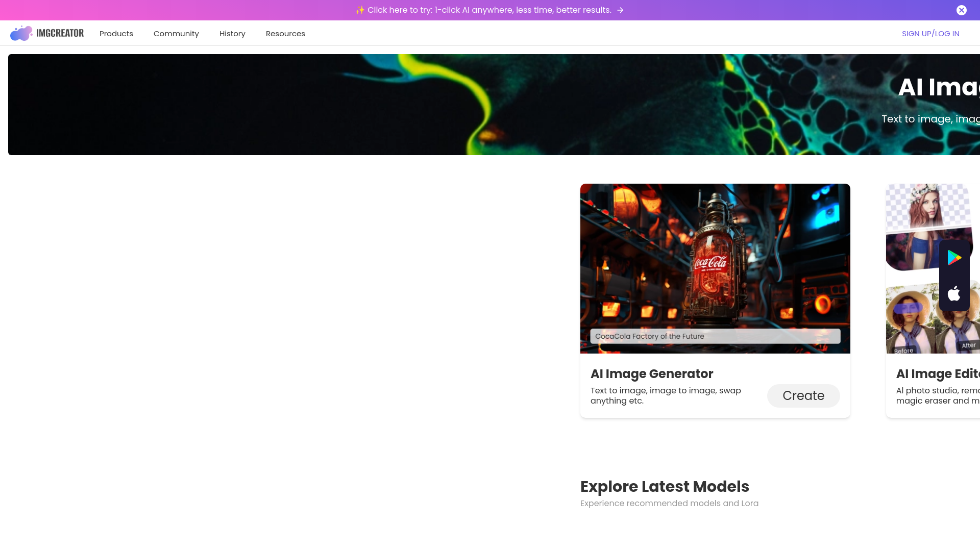Click the Explore Latest Models heading
Viewport: 980px width, 551px height.
(664, 486)
